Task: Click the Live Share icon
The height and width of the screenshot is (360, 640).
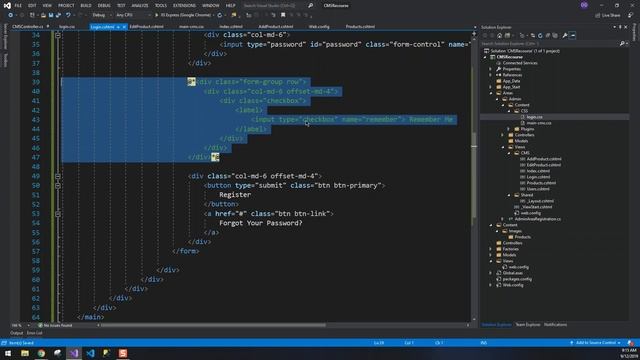Action: (x=597, y=15)
